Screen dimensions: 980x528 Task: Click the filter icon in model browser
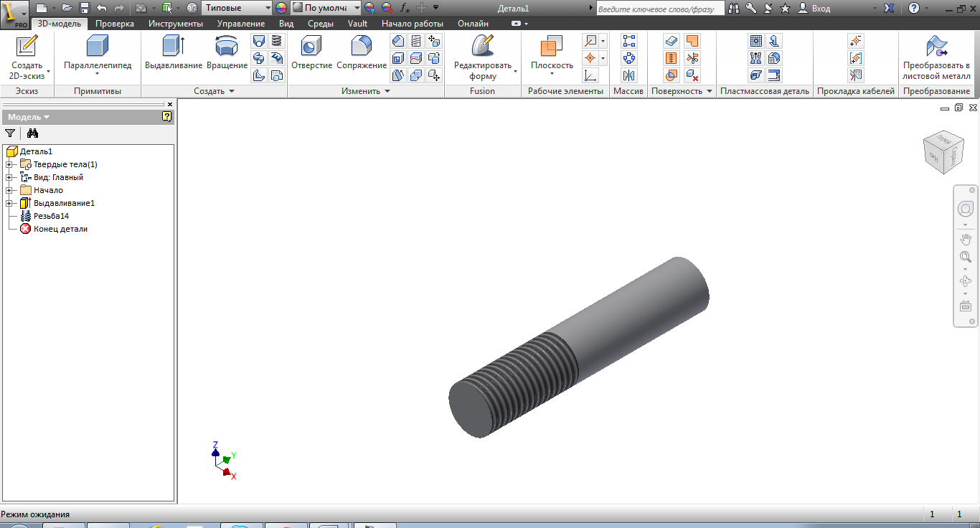tap(10, 133)
